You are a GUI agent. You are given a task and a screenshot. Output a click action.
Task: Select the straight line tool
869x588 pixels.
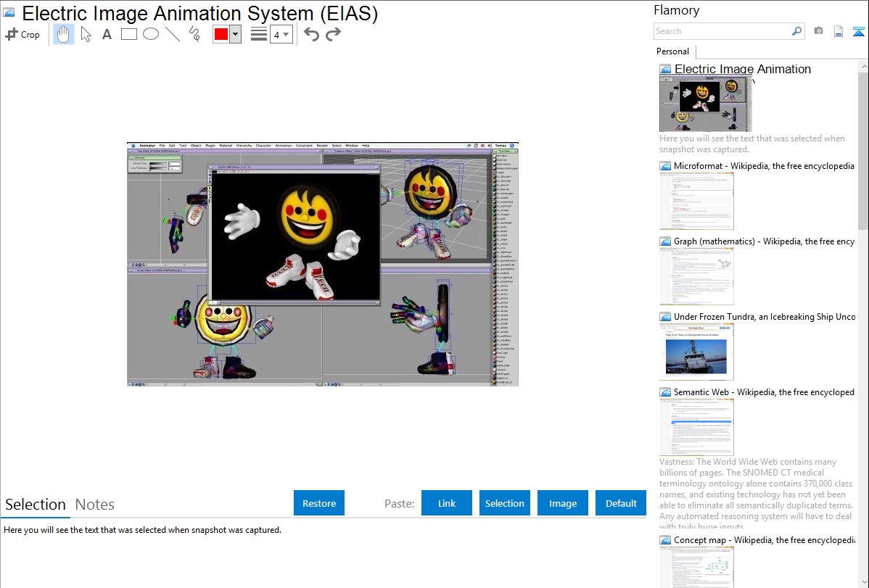(x=173, y=34)
